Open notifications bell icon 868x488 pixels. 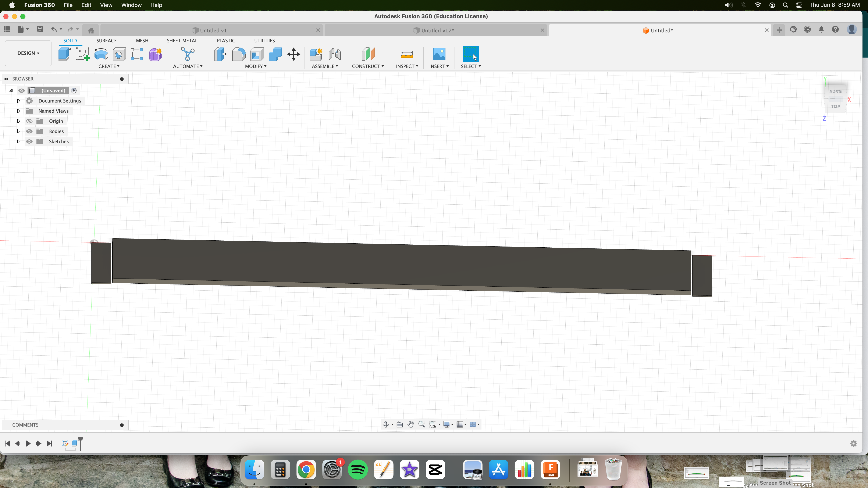point(821,30)
